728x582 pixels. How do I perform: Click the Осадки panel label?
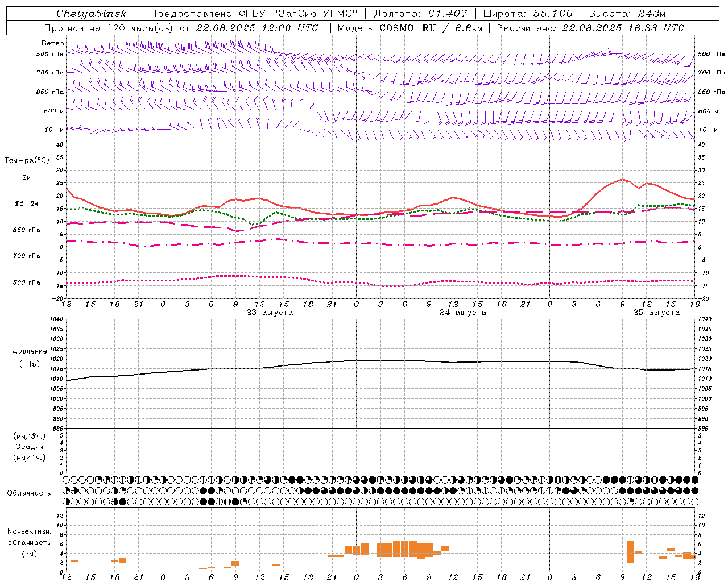click(29, 447)
